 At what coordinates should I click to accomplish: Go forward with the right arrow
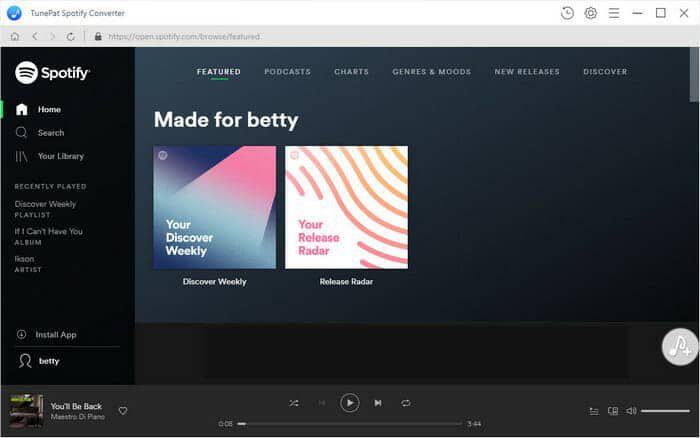pyautogui.click(x=53, y=37)
